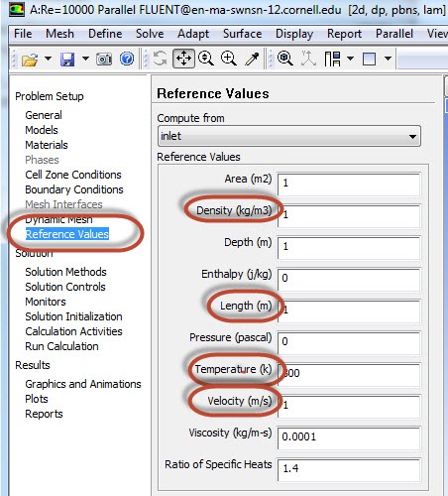Click the Temperature (k) input field
This screenshot has height=496, width=448.
point(349,374)
